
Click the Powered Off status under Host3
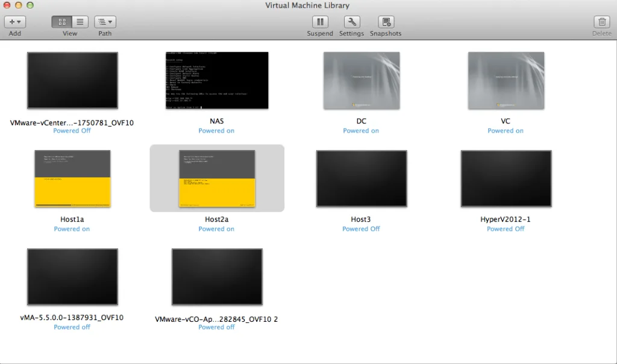361,228
